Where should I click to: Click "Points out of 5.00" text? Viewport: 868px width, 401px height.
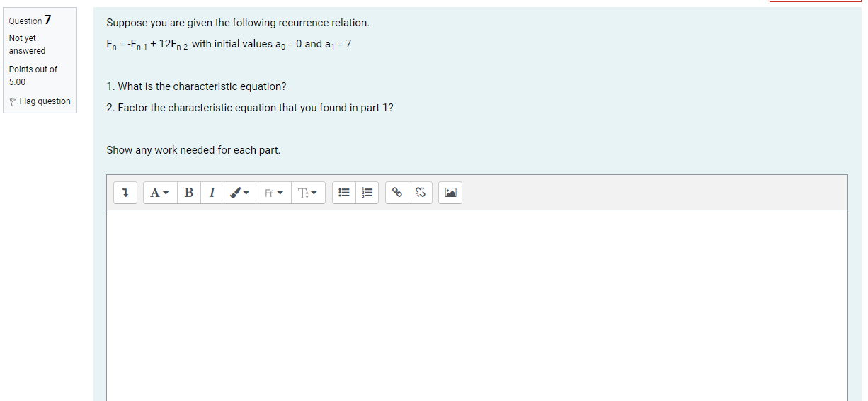(x=33, y=76)
